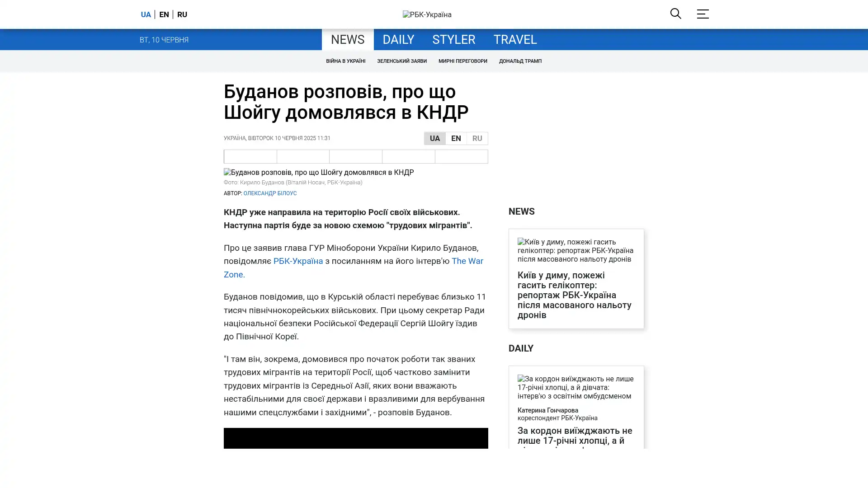Image resolution: width=868 pixels, height=488 pixels.
Task: Click the first empty share button
Action: point(250,156)
